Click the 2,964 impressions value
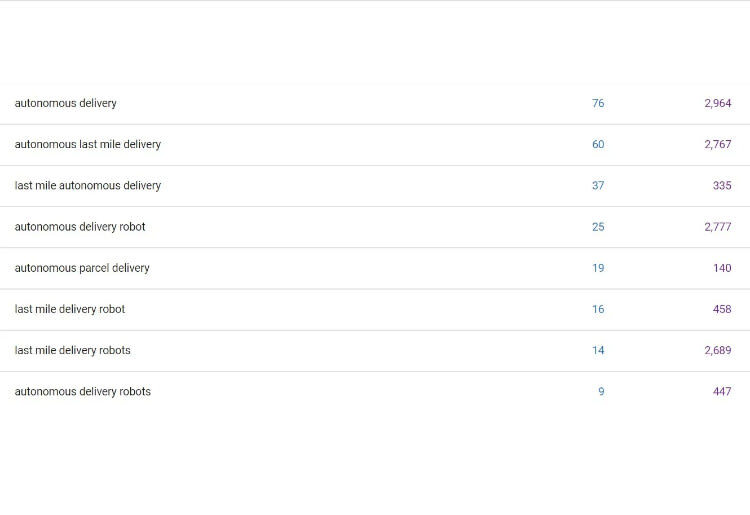 click(717, 103)
